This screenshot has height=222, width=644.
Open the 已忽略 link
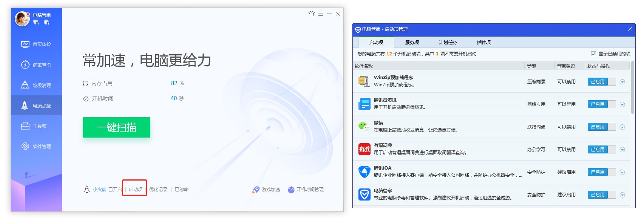(182, 190)
